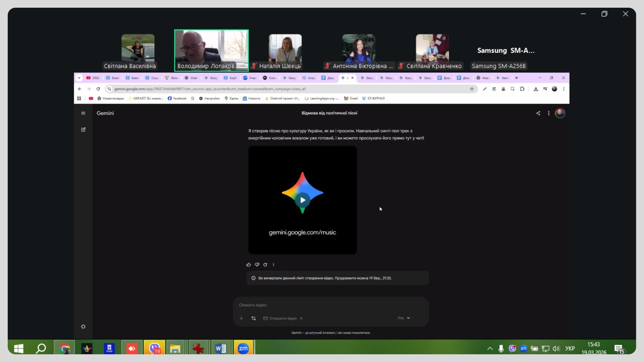The width and height of the screenshot is (644, 362).
Task: Open Zoom from the Windows taskbar
Action: 243,349
